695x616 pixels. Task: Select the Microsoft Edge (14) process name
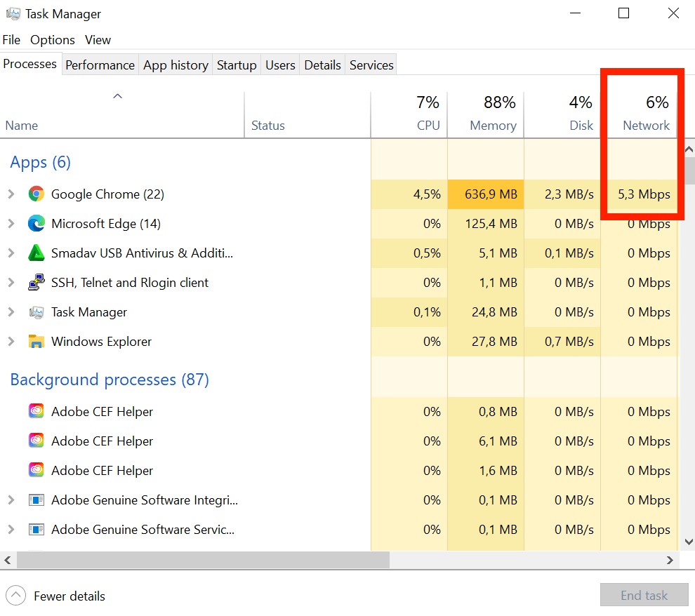[106, 224]
